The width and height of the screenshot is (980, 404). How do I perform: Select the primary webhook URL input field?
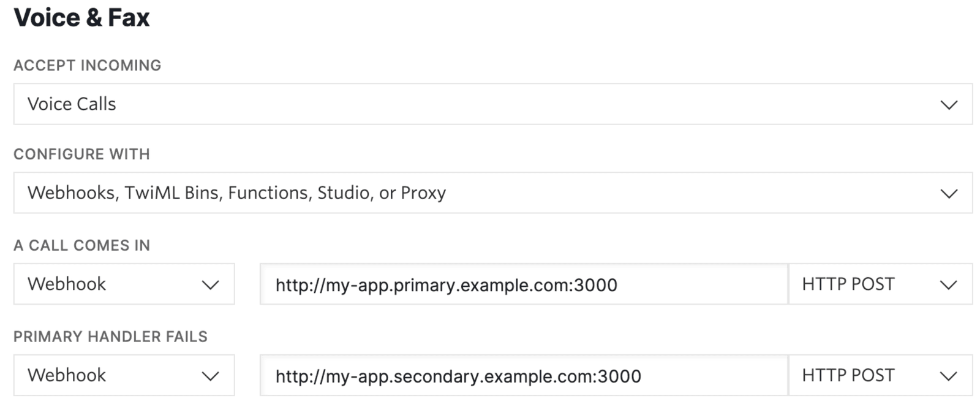[524, 284]
